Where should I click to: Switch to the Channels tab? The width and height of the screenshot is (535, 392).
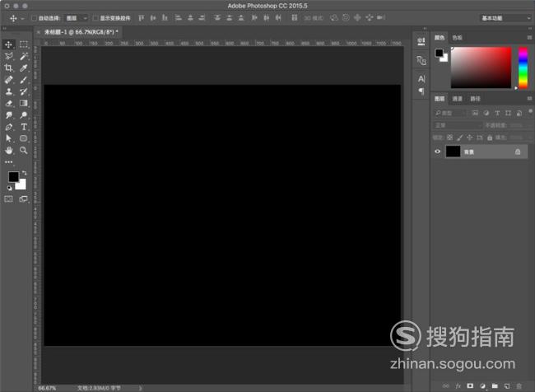(x=457, y=99)
